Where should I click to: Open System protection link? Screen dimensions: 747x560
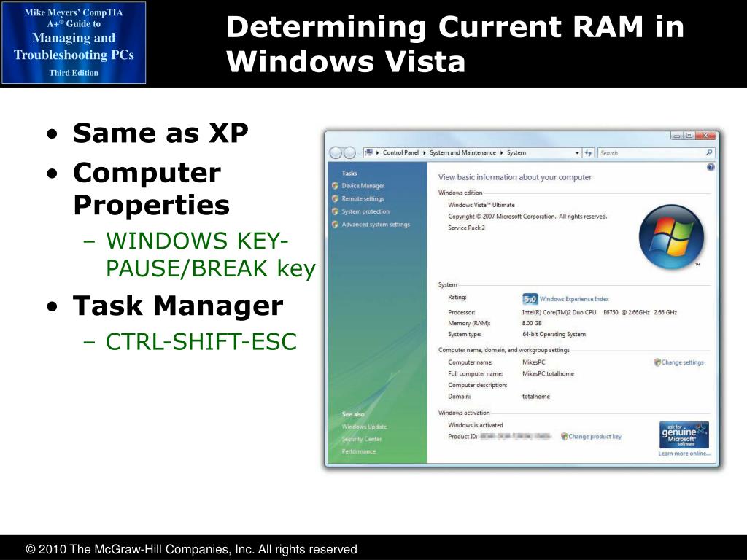(365, 211)
